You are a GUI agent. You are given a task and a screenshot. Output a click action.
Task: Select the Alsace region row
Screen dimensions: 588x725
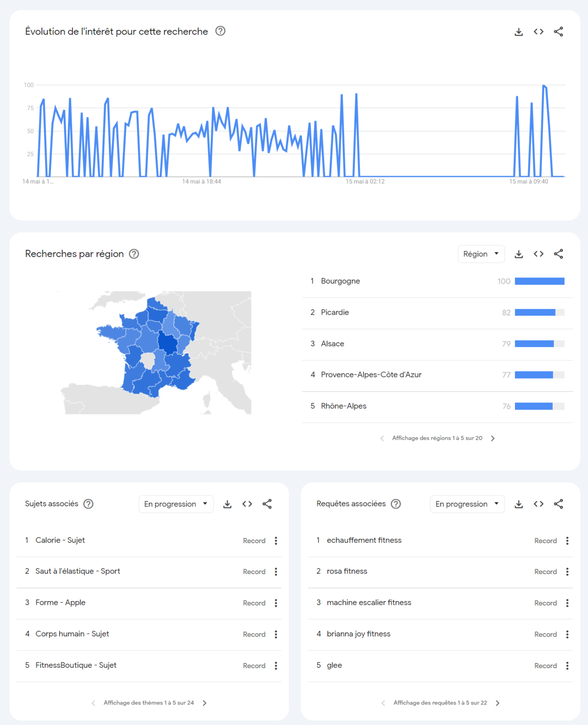pos(437,344)
